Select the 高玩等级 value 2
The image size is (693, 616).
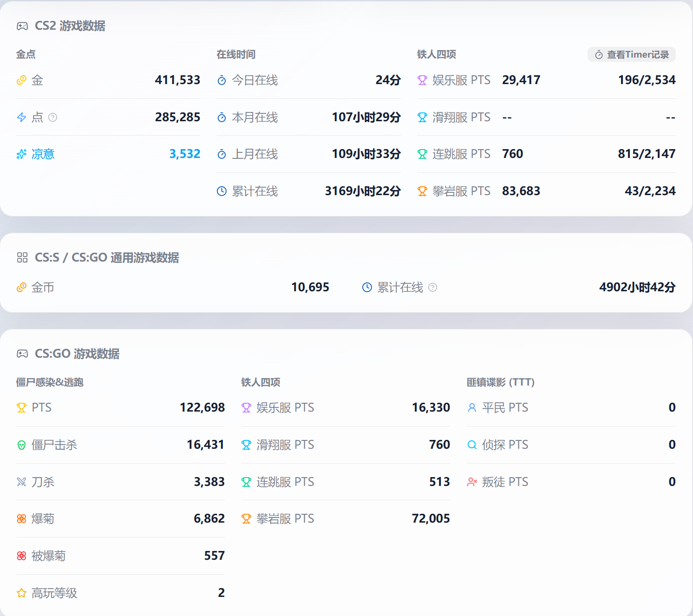point(222,593)
